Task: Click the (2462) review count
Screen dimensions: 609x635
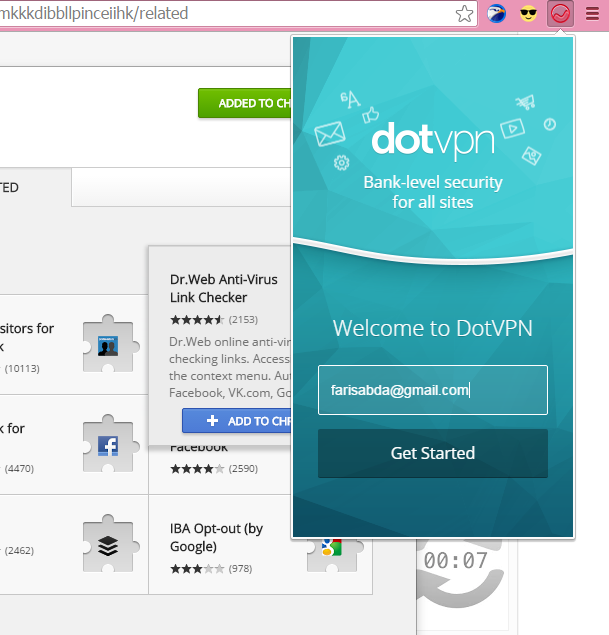Action: click(19, 550)
